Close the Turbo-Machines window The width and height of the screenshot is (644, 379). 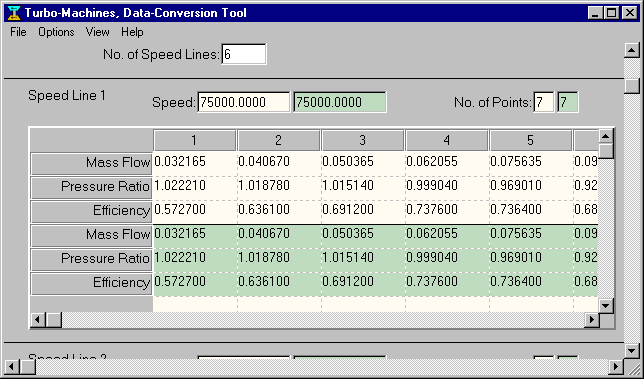pyautogui.click(x=629, y=13)
